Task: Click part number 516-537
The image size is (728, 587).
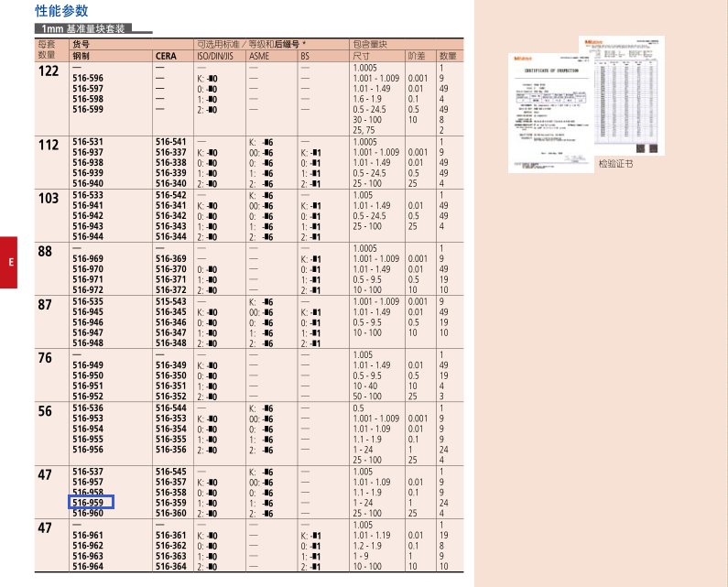Action: 88,472
